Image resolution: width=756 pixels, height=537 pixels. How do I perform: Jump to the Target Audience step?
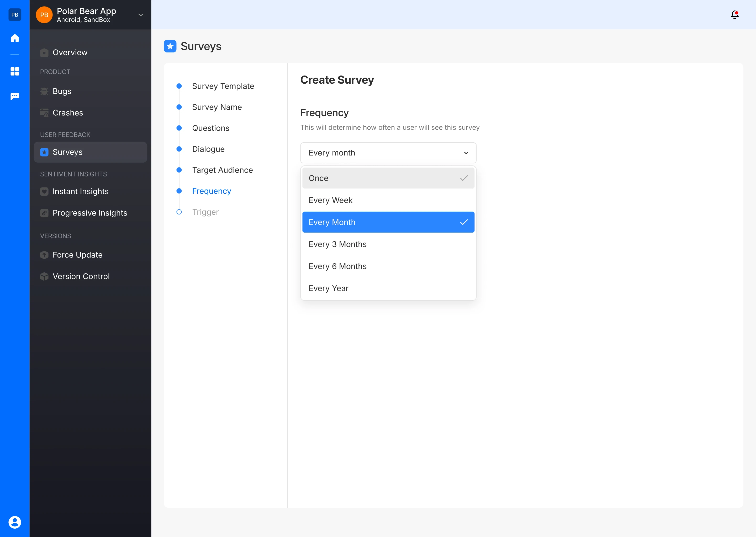[222, 170]
